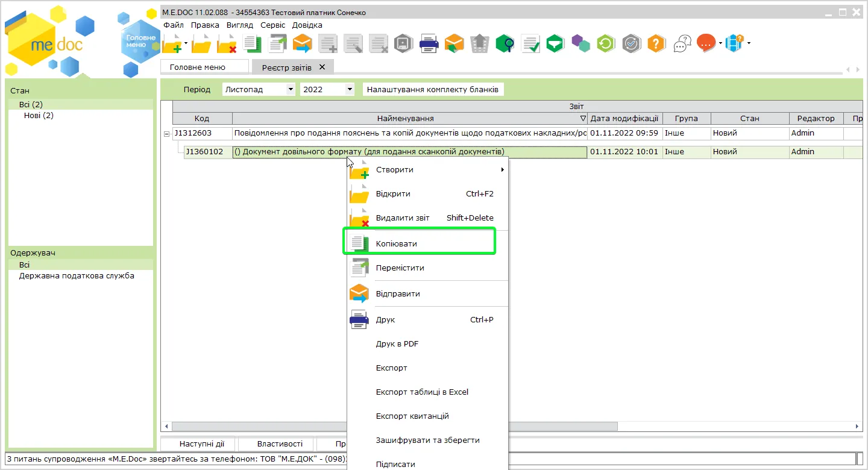The height and width of the screenshot is (470, 868).
Task: Select Державна податкова служба in the recipients list
Action: coord(77,276)
